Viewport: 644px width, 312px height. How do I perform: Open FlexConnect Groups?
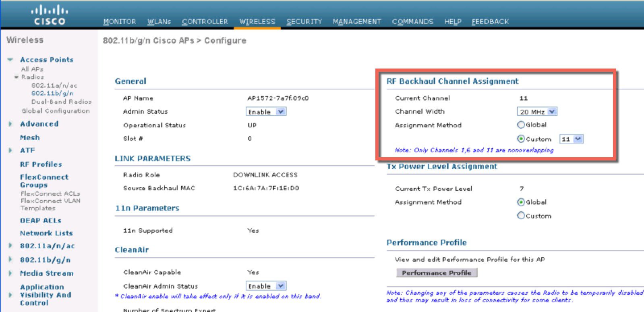[44, 181]
